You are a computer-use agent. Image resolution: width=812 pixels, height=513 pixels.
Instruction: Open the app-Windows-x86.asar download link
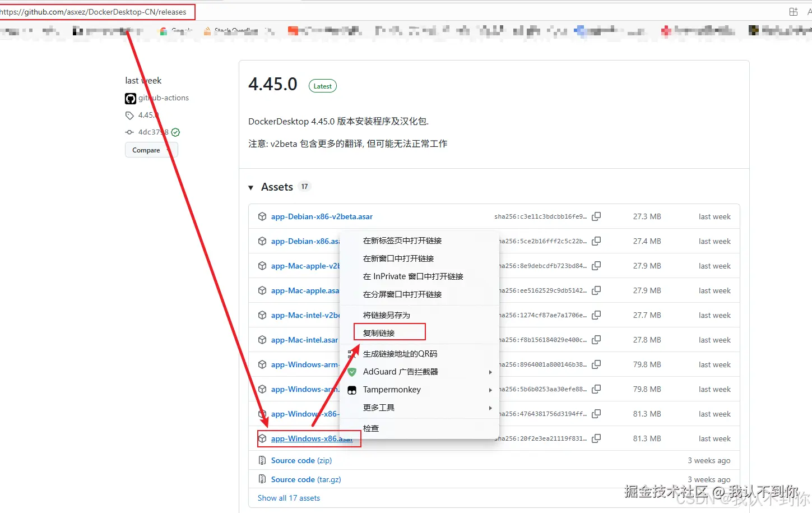tap(312, 438)
